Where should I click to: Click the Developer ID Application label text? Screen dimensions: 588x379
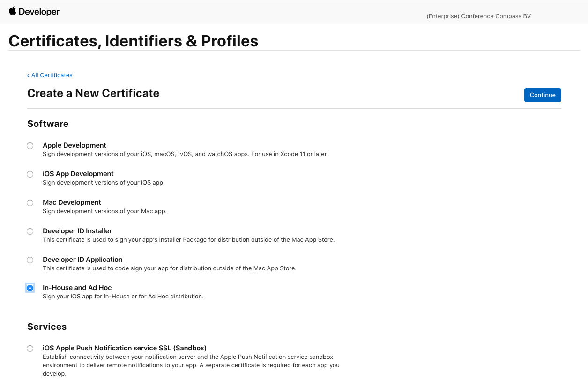coord(82,259)
